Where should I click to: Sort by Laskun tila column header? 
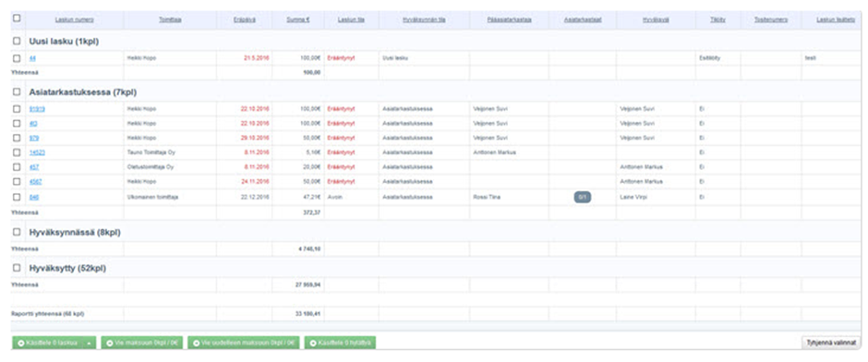351,20
